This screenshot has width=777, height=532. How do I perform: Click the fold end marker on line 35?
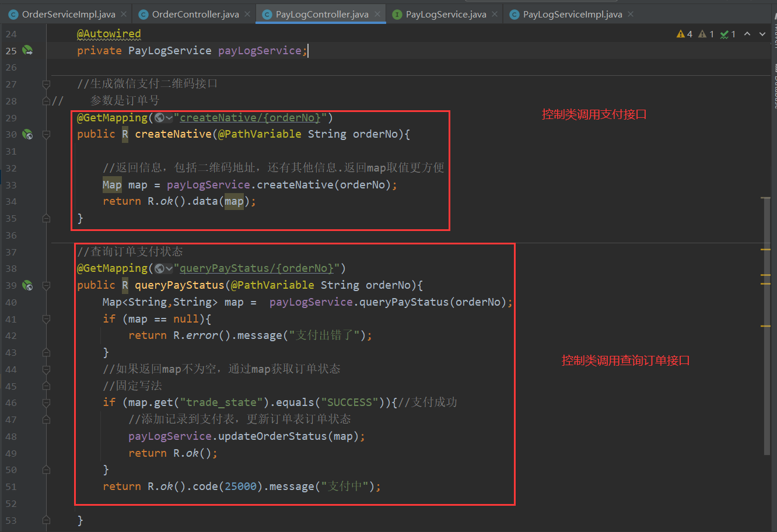[x=46, y=219]
